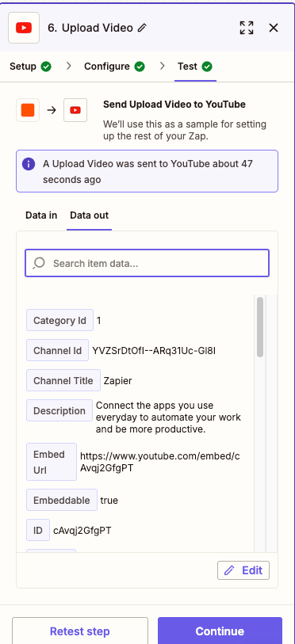Image resolution: width=295 pixels, height=644 pixels.
Task: Click the orange trigger app icon
Action: pyautogui.click(x=28, y=110)
